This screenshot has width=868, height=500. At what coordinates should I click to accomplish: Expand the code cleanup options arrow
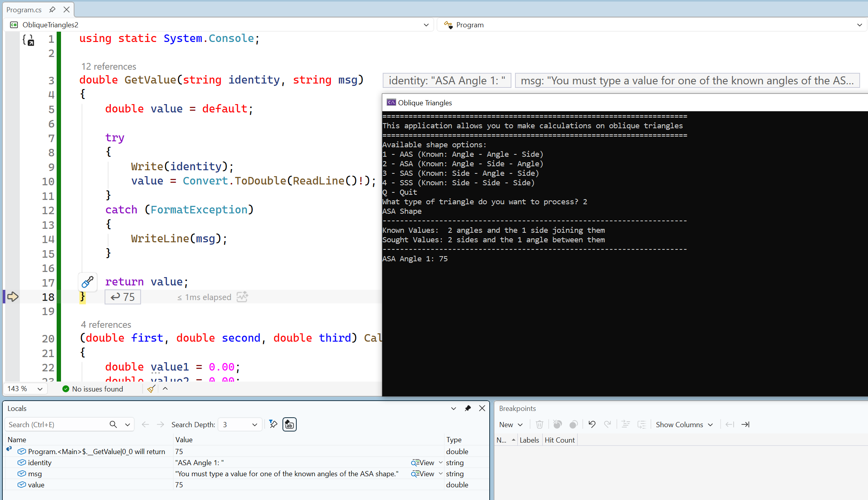tap(165, 389)
